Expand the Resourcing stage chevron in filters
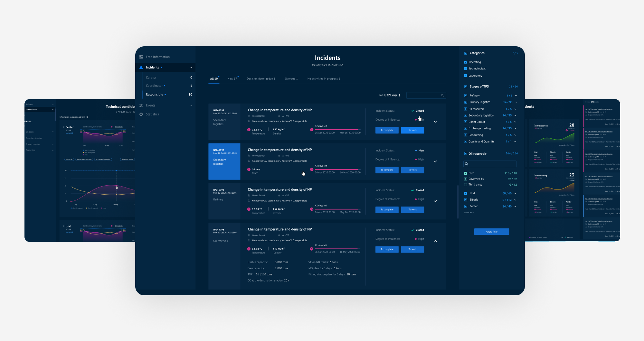This screenshot has width=644, height=341. tap(515, 135)
